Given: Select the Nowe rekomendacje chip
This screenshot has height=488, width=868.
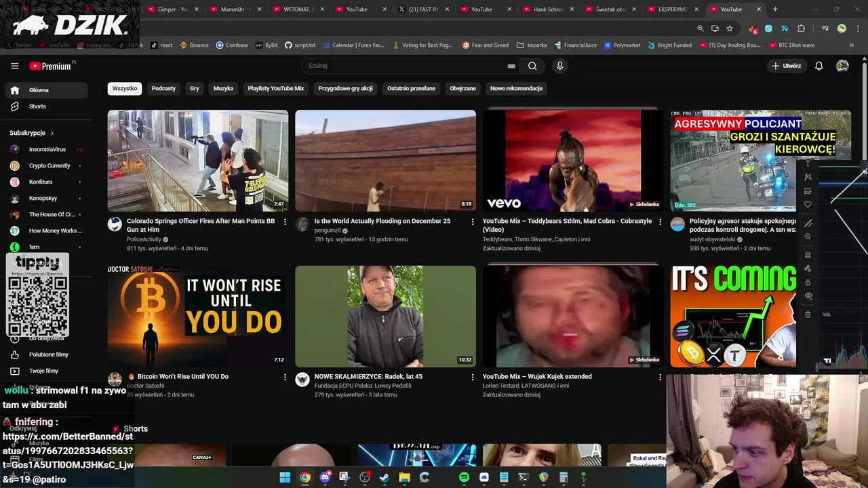Looking at the screenshot, I should click(516, 88).
